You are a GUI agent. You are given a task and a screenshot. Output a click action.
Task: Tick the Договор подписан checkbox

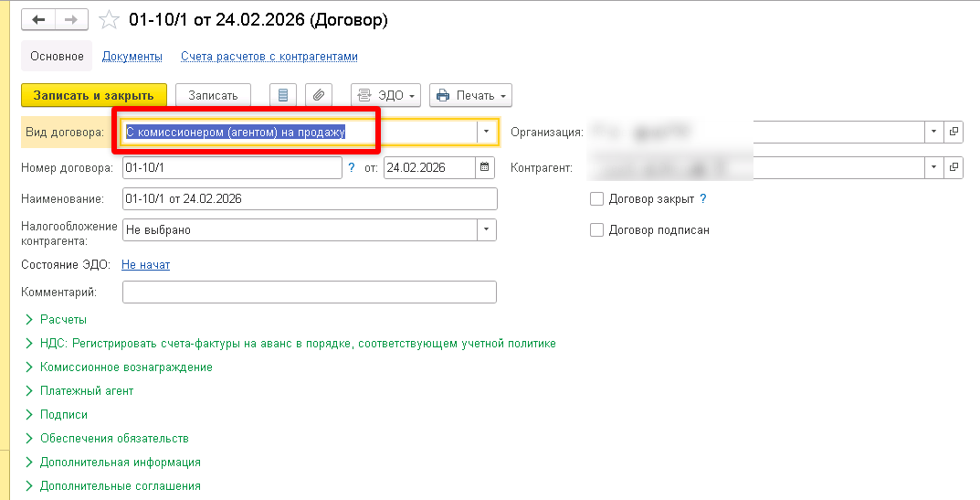click(597, 229)
